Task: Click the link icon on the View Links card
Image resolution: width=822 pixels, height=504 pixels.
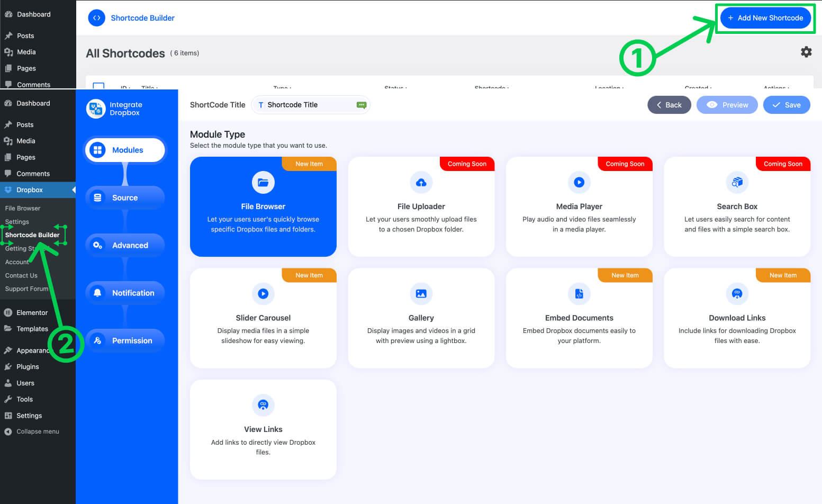Action: (263, 405)
